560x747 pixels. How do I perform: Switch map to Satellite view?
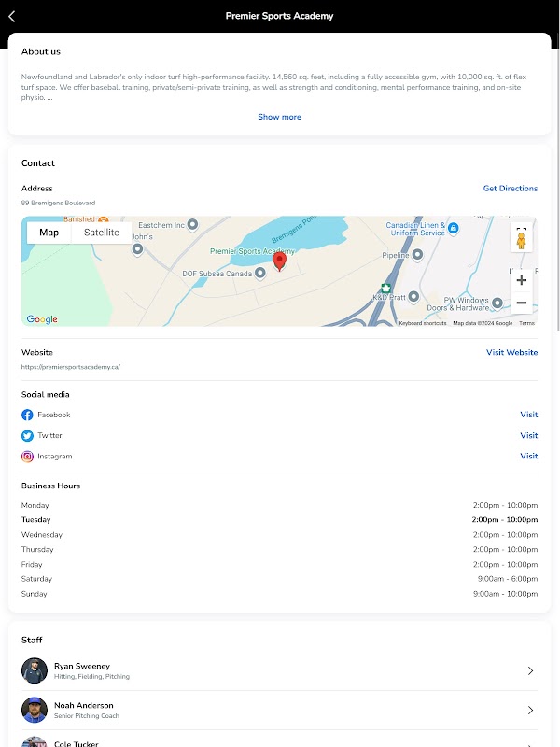coord(102,233)
